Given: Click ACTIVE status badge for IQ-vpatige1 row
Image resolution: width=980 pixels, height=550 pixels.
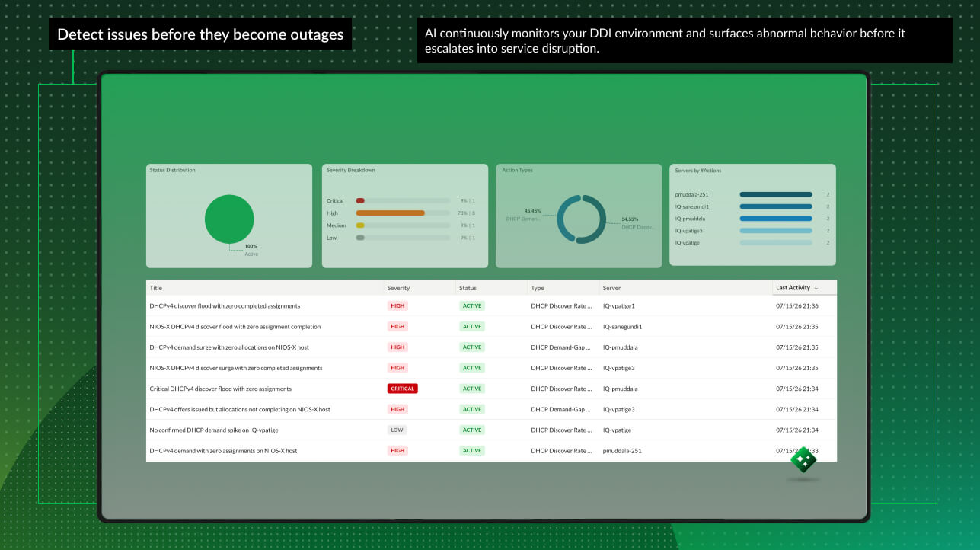Looking at the screenshot, I should [472, 305].
